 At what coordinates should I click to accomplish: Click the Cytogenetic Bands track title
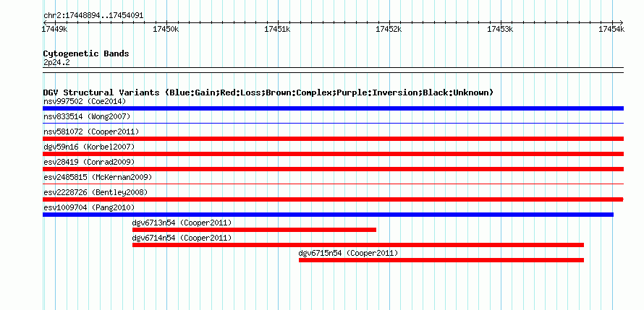pos(86,53)
